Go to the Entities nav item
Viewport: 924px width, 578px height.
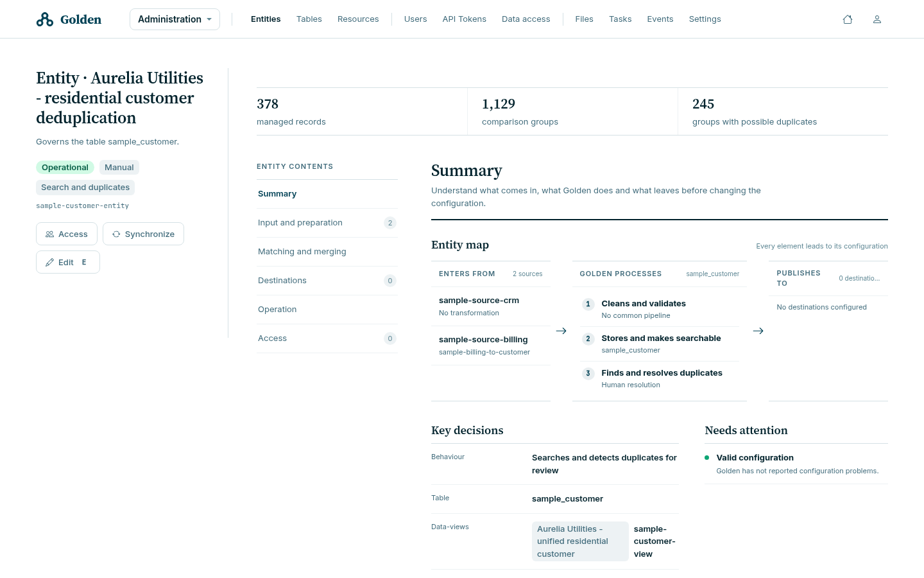[266, 19]
